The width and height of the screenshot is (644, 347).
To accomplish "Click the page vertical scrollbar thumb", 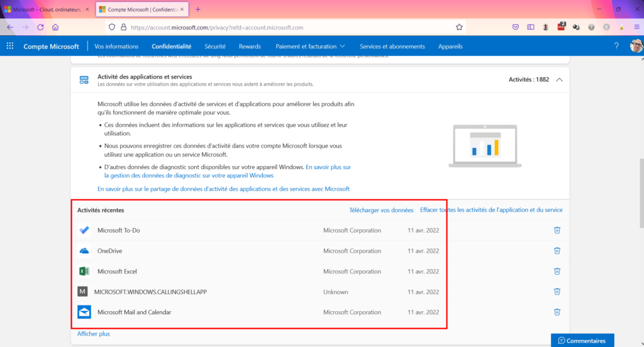I will click(641, 193).
